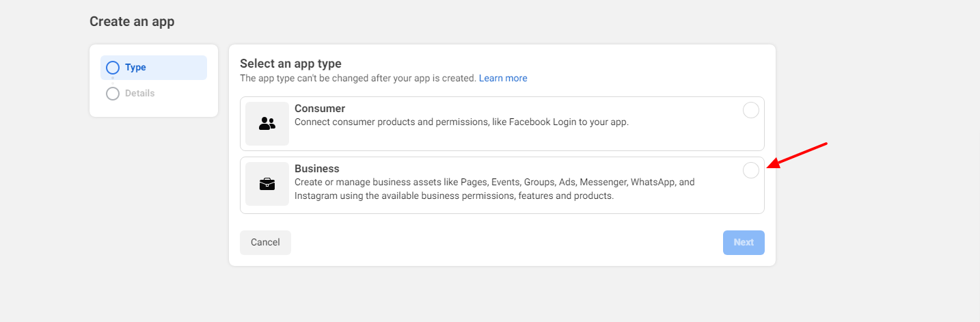Click the 'Create an app' page title

coord(132,22)
